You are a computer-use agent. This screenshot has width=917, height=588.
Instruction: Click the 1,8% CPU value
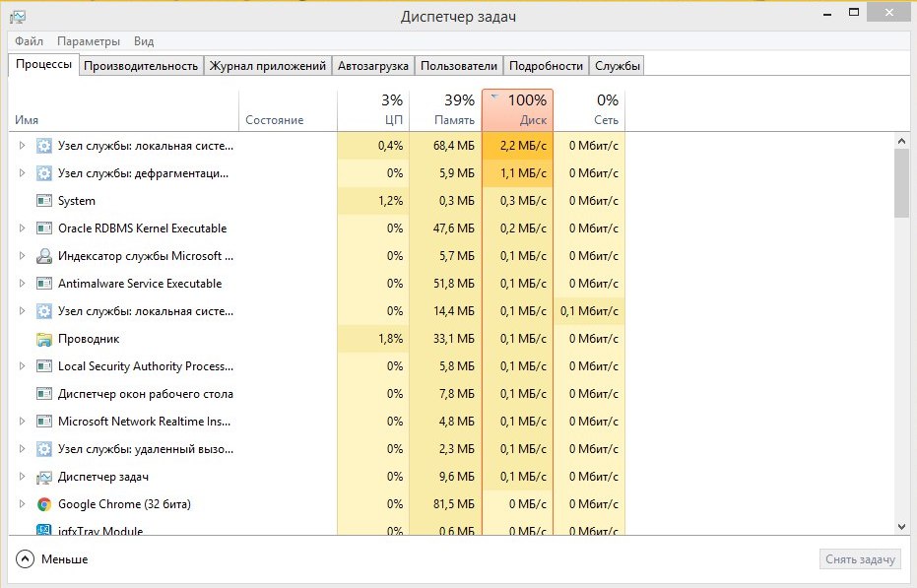click(x=390, y=339)
